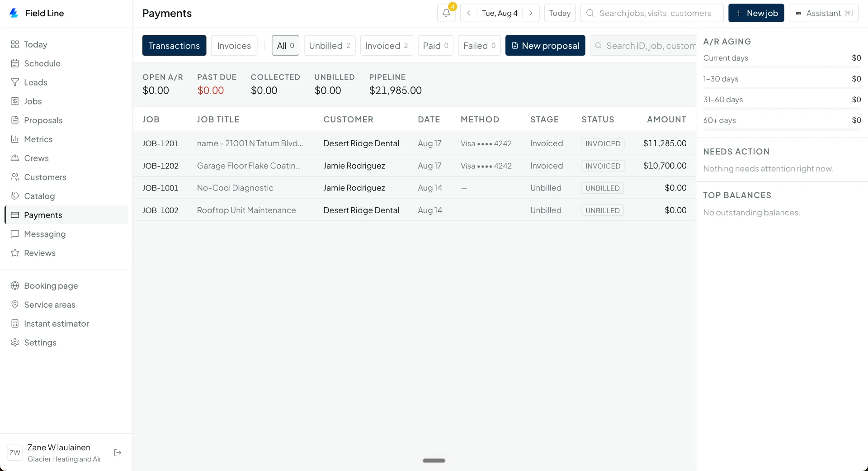This screenshot has height=471, width=868.
Task: Filter by Unbilled transactions
Action: point(330,46)
